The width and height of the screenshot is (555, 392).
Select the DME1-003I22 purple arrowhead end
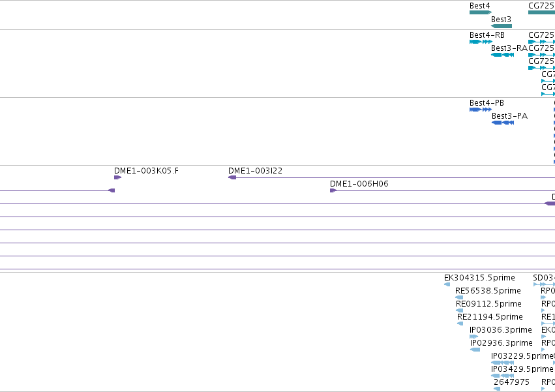point(232,177)
